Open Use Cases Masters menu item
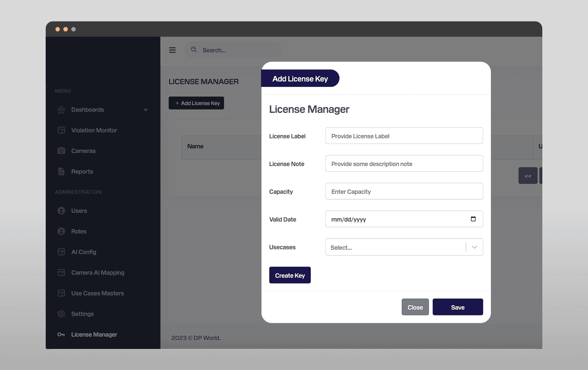The image size is (588, 370). pos(97,293)
